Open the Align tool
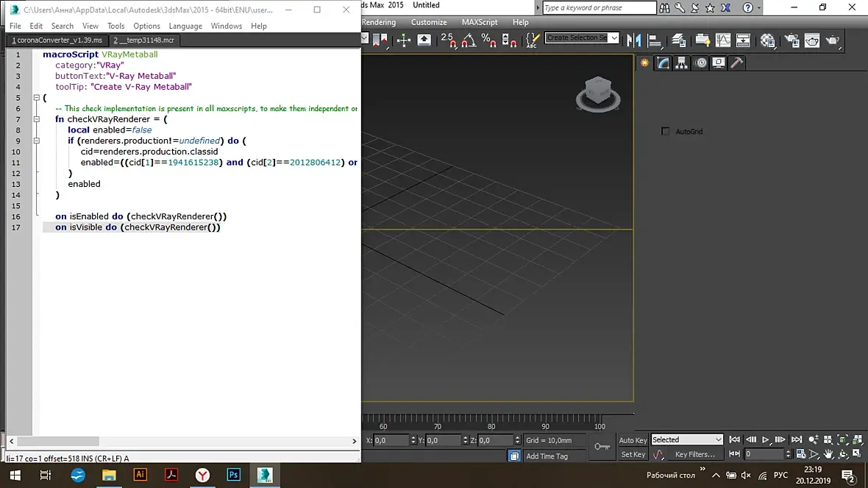Image resolution: width=868 pixels, height=488 pixels. (x=654, y=40)
